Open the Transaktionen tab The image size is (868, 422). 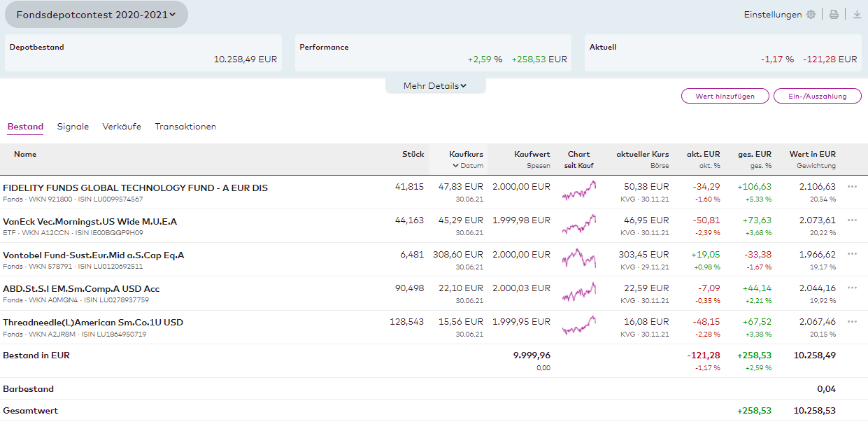click(185, 127)
